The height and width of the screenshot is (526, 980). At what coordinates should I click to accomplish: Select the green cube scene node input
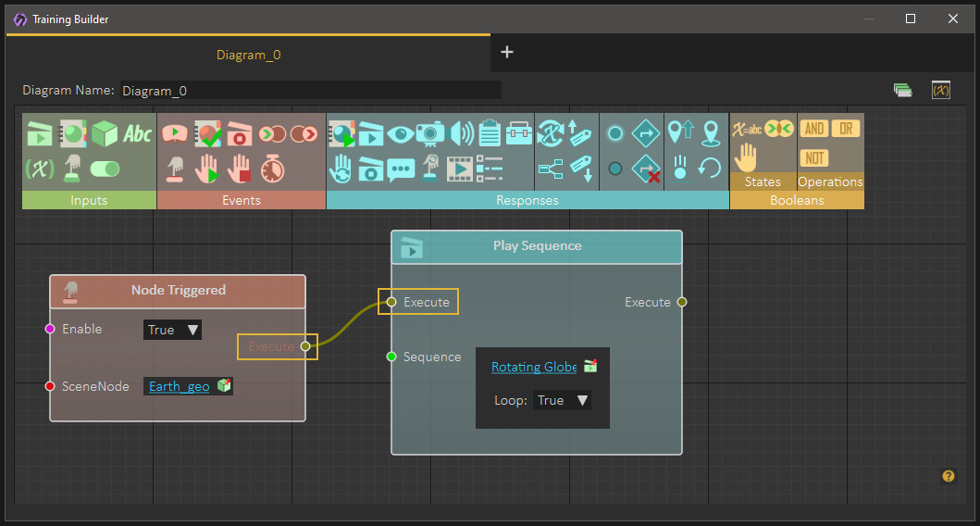click(x=105, y=133)
